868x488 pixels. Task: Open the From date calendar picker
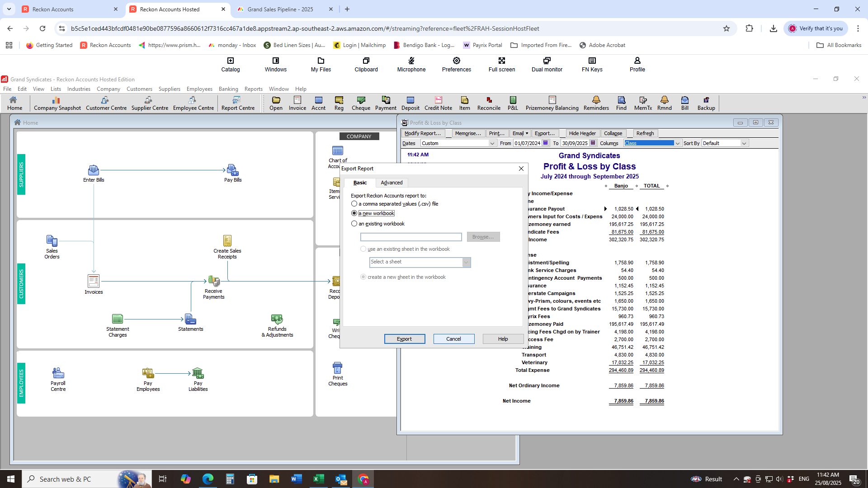546,143
